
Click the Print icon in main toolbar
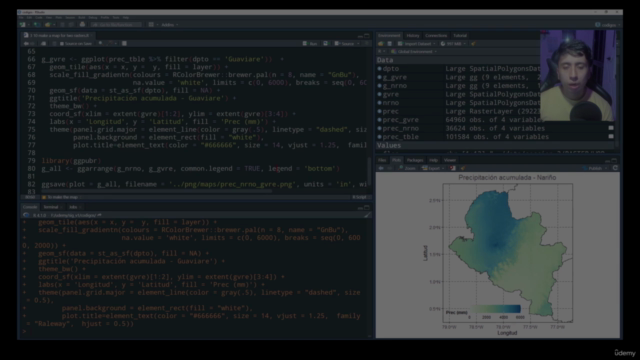point(82,25)
